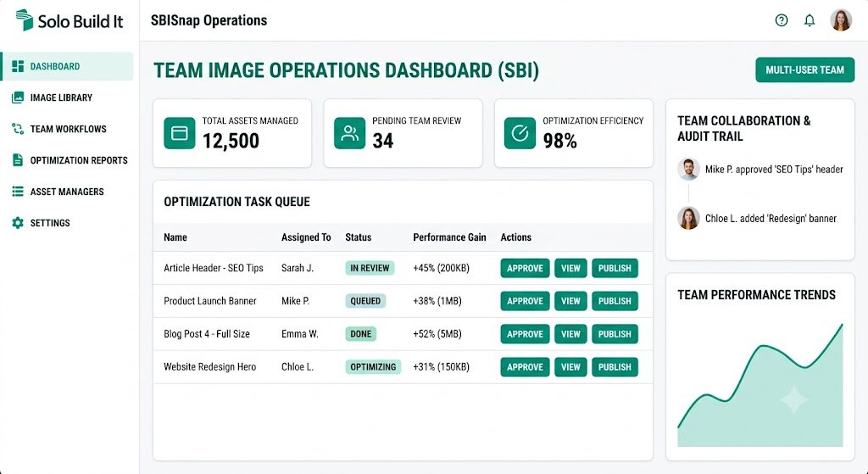The width and height of the screenshot is (868, 474).
Task: View Product Launch Banner
Action: click(x=570, y=301)
